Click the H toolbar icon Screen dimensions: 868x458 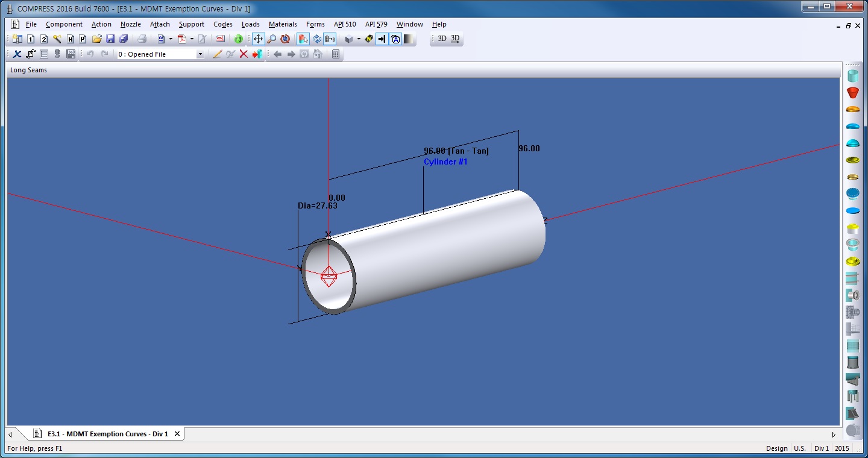pos(71,39)
